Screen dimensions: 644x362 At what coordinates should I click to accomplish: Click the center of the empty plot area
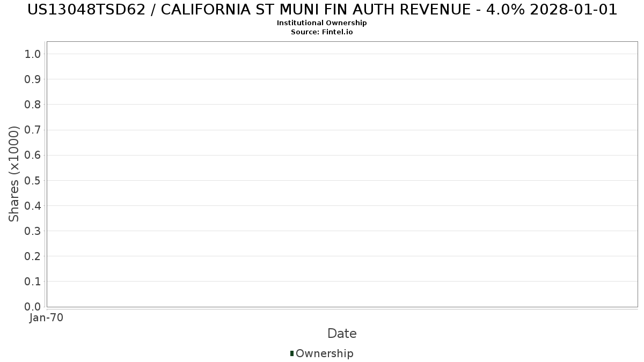click(342, 174)
